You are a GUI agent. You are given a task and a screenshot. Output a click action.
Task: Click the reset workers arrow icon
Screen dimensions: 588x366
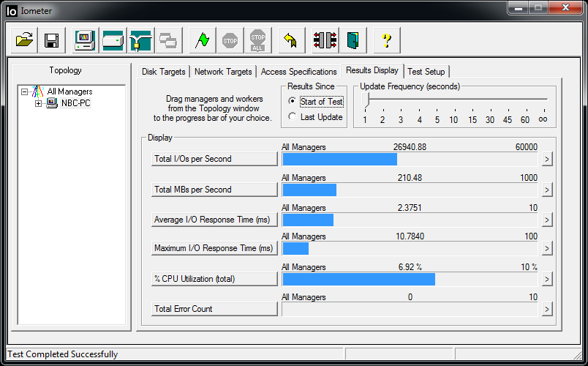pos(291,40)
